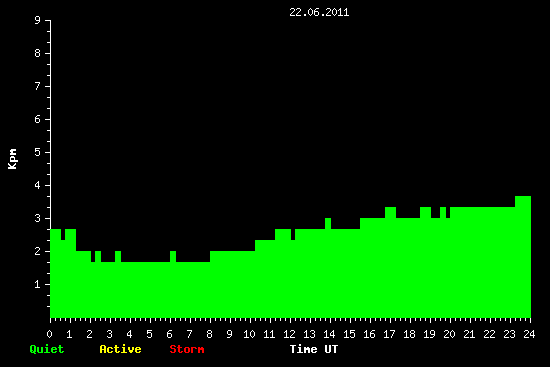Click the hour 12 tick label
Viewport: 550px width, 367px height.
[289, 334]
